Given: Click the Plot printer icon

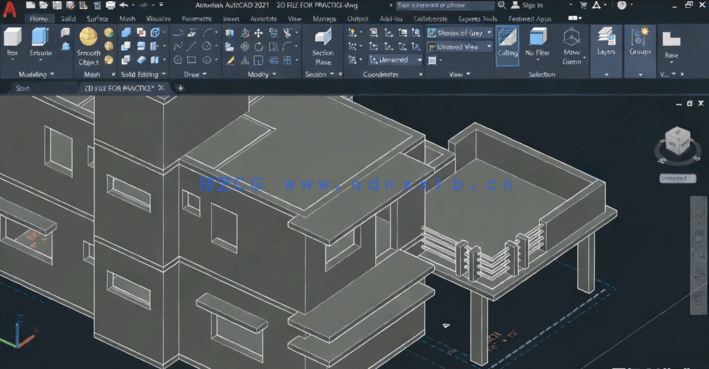Looking at the screenshot, I should (110, 5).
